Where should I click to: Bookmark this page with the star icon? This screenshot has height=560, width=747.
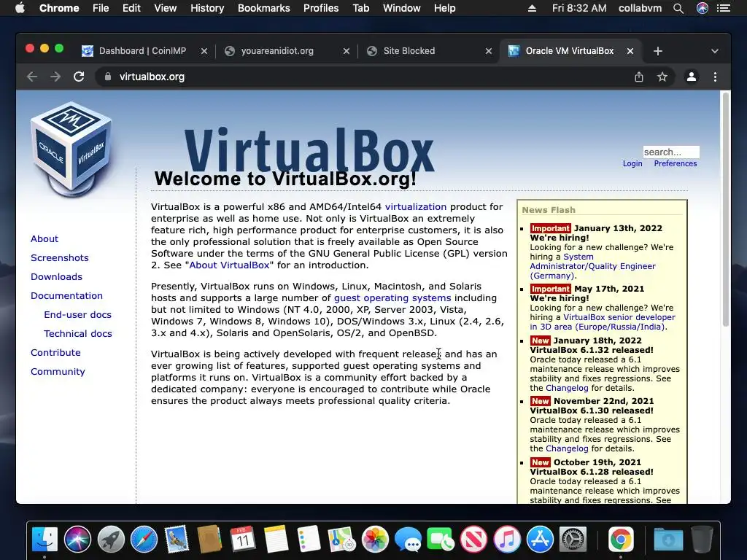coord(662,77)
